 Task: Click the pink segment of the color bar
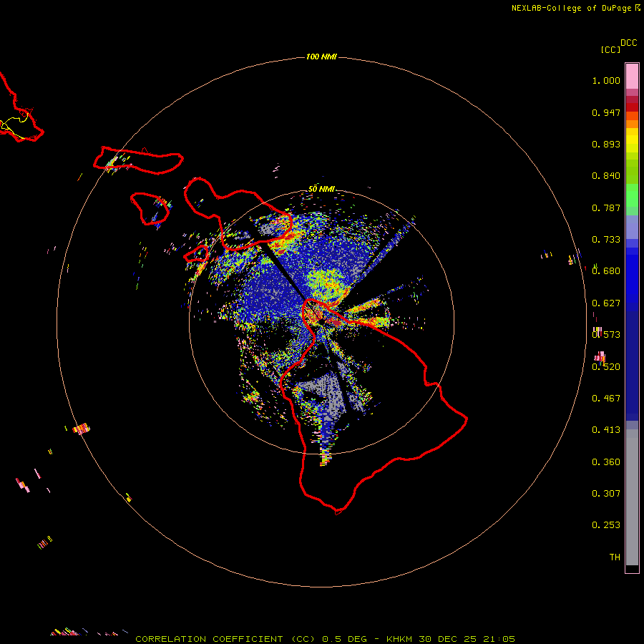632,77
